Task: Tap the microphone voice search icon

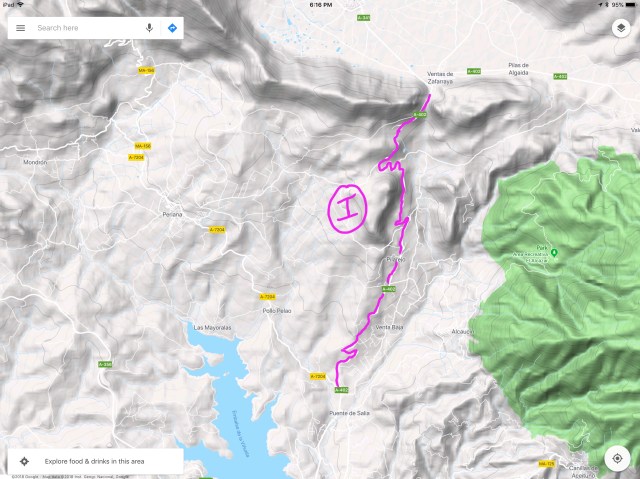Action: tap(149, 28)
